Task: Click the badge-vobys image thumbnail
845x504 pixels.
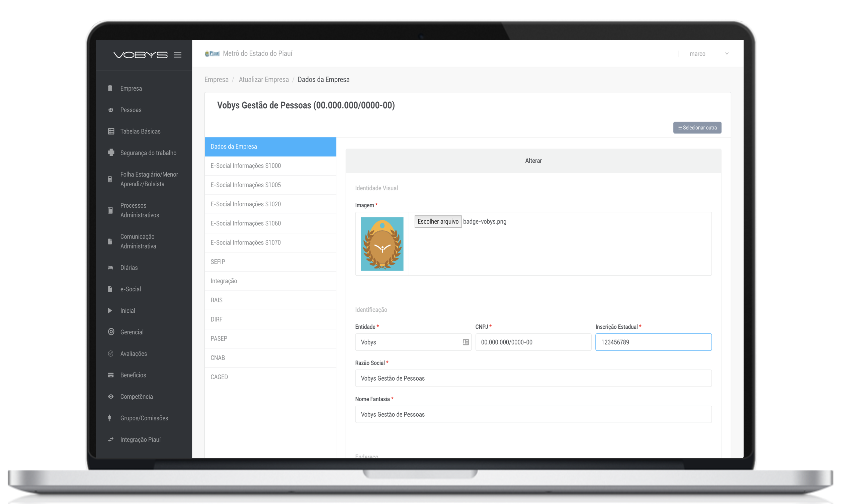Action: [x=382, y=244]
